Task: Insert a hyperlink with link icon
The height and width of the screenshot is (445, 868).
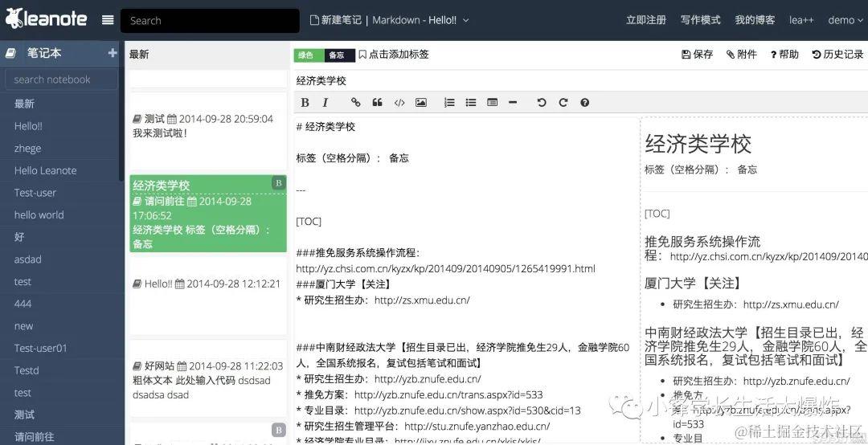Action: click(356, 102)
